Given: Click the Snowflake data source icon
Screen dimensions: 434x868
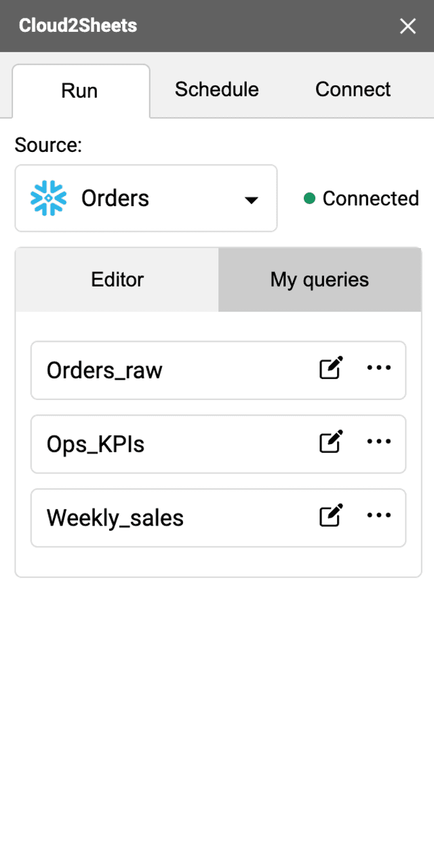Looking at the screenshot, I should point(47,198).
